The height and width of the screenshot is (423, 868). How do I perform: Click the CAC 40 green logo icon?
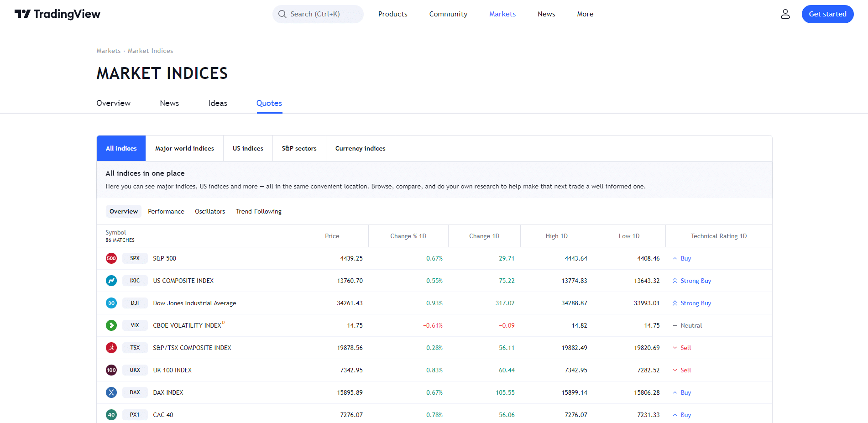click(111, 415)
